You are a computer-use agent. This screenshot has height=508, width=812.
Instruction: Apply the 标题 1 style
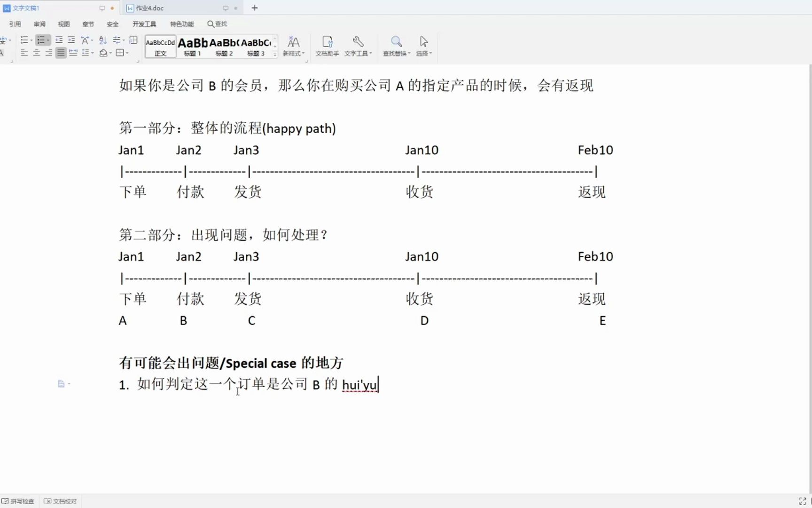click(x=192, y=47)
